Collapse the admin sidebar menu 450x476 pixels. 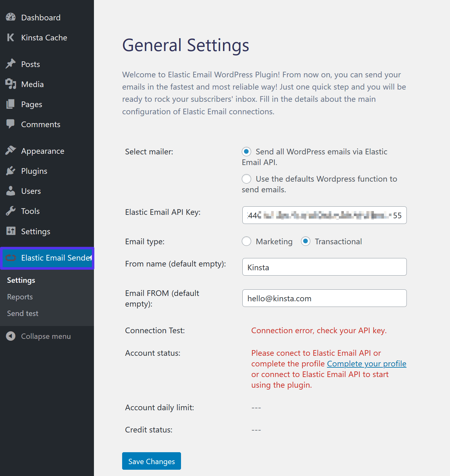pos(38,336)
